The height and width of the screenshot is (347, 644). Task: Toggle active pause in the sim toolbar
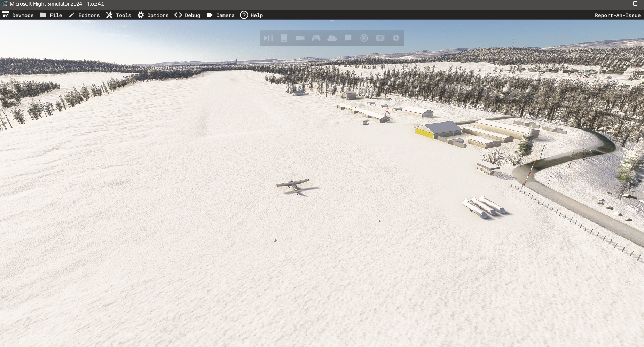click(x=268, y=38)
